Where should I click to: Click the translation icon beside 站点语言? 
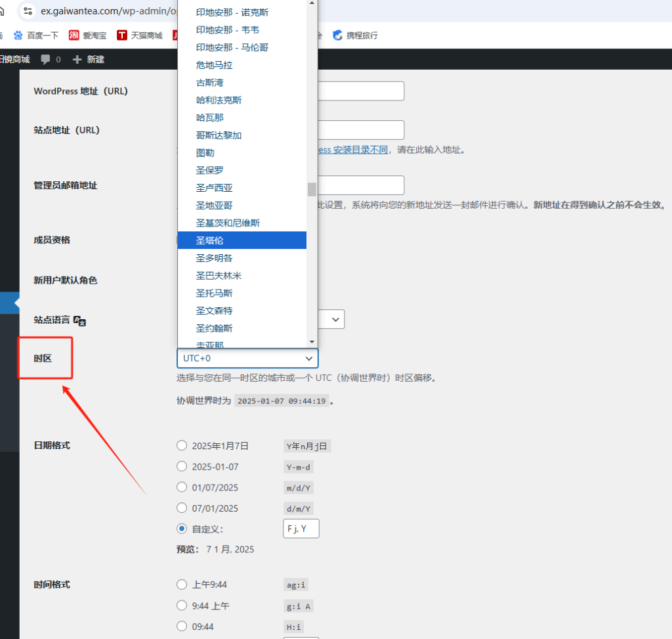coord(79,322)
